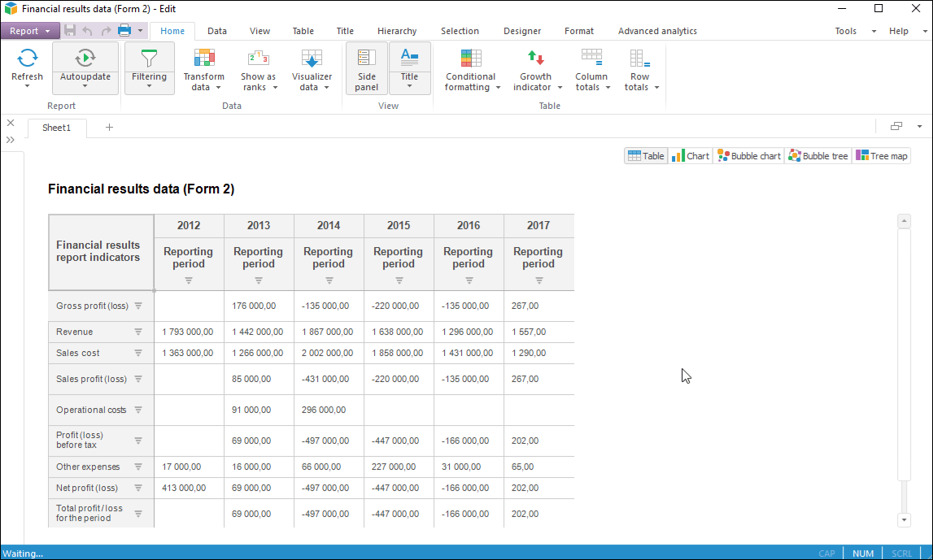Expand the Filtering dropdown arrow

(150, 86)
